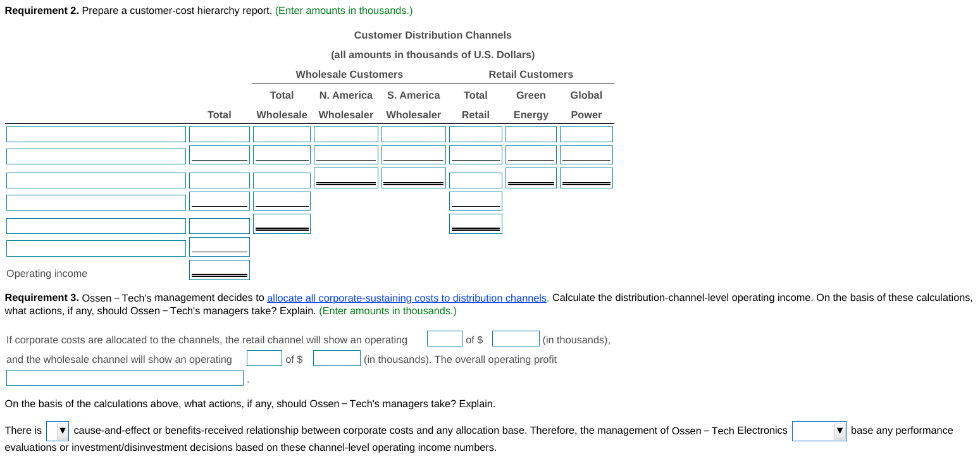Image resolution: width=980 pixels, height=459 pixels.
Task: Select second row's S. America Wholesaler field
Action: [414, 155]
